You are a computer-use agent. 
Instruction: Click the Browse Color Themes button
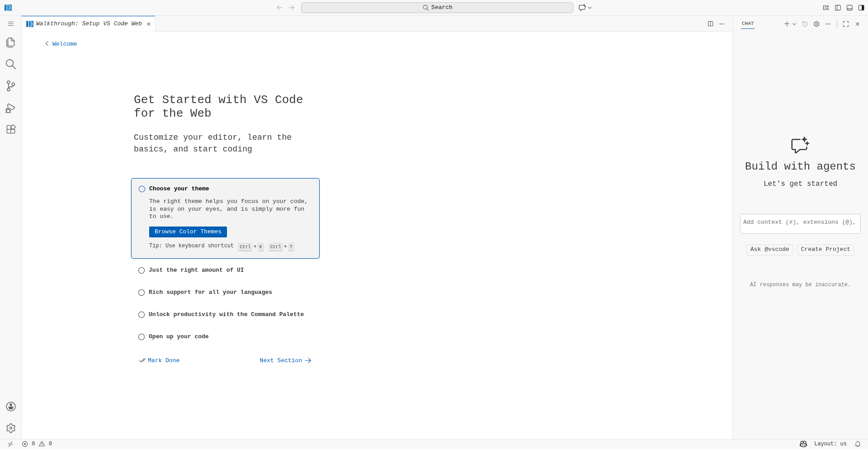(188, 232)
